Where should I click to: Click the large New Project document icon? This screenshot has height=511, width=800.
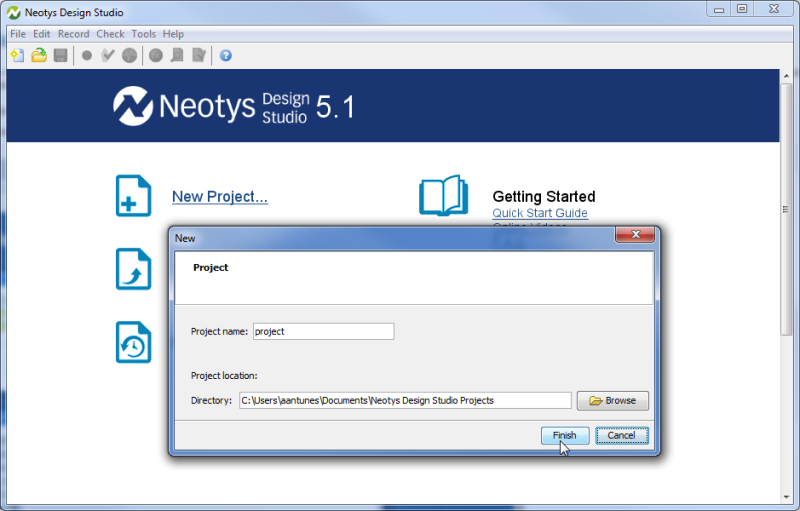click(x=133, y=196)
